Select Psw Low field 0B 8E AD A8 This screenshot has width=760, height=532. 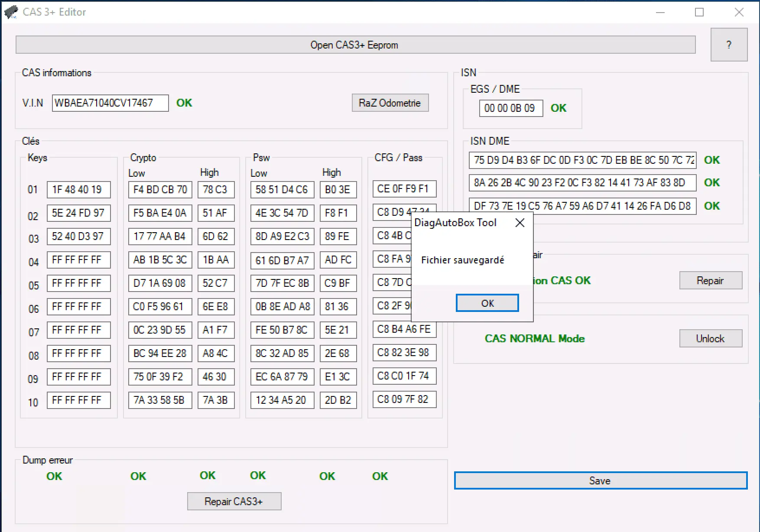(282, 306)
